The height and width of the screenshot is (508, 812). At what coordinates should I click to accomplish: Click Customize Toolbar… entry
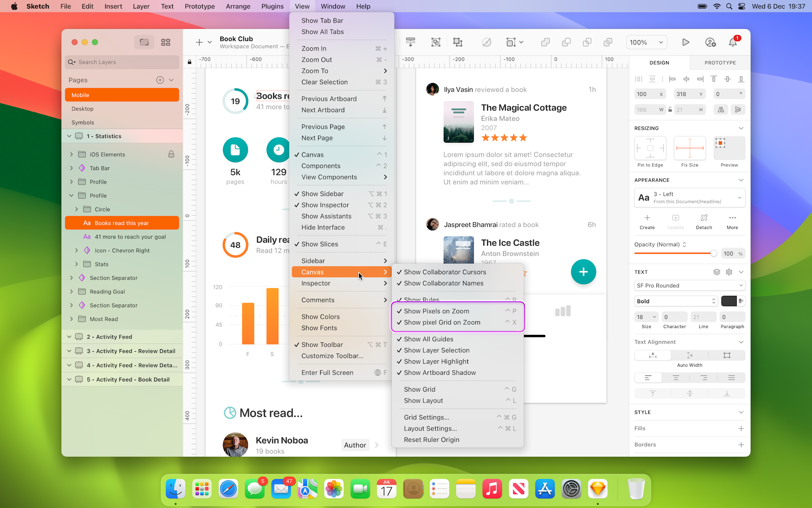[x=341, y=356]
